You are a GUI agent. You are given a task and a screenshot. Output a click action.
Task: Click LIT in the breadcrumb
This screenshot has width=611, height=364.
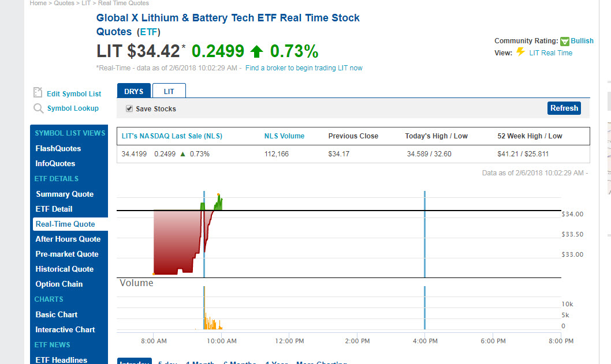coord(85,3)
